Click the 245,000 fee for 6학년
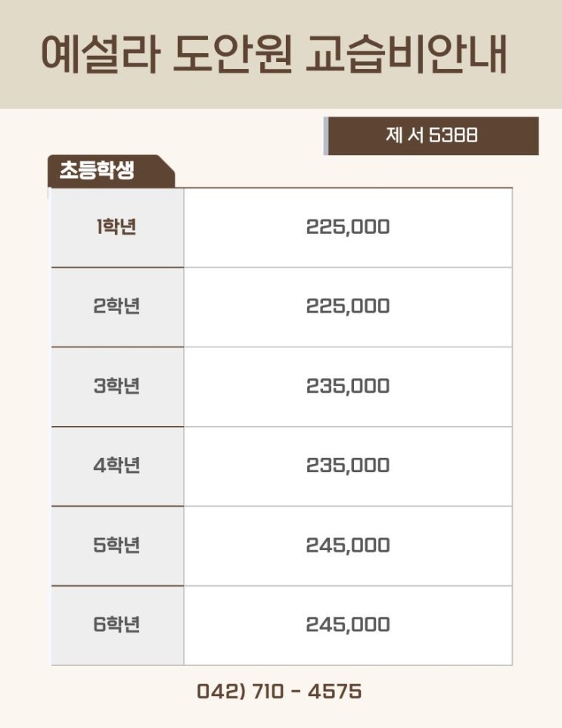The height and width of the screenshot is (728, 562). 348,625
